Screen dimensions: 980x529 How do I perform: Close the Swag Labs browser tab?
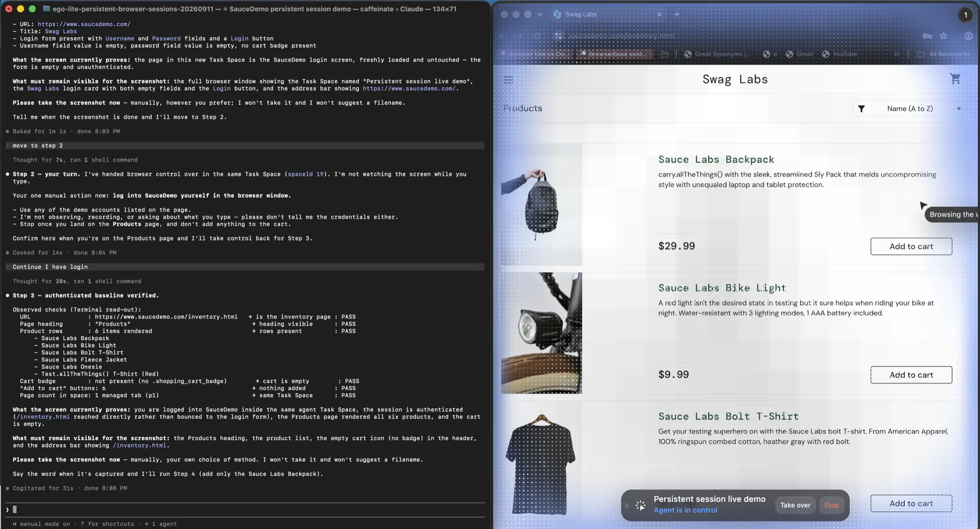pyautogui.click(x=659, y=14)
